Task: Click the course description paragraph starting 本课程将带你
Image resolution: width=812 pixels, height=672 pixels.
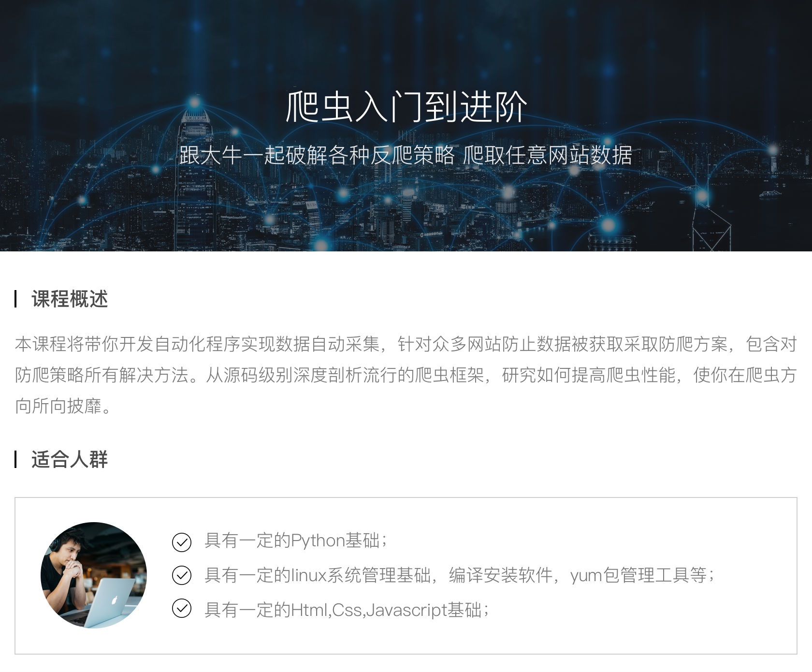Action: pos(406,375)
